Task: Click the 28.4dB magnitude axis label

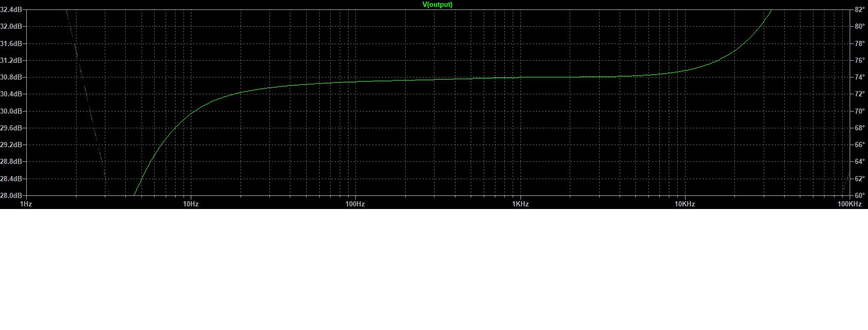Action: pos(10,179)
